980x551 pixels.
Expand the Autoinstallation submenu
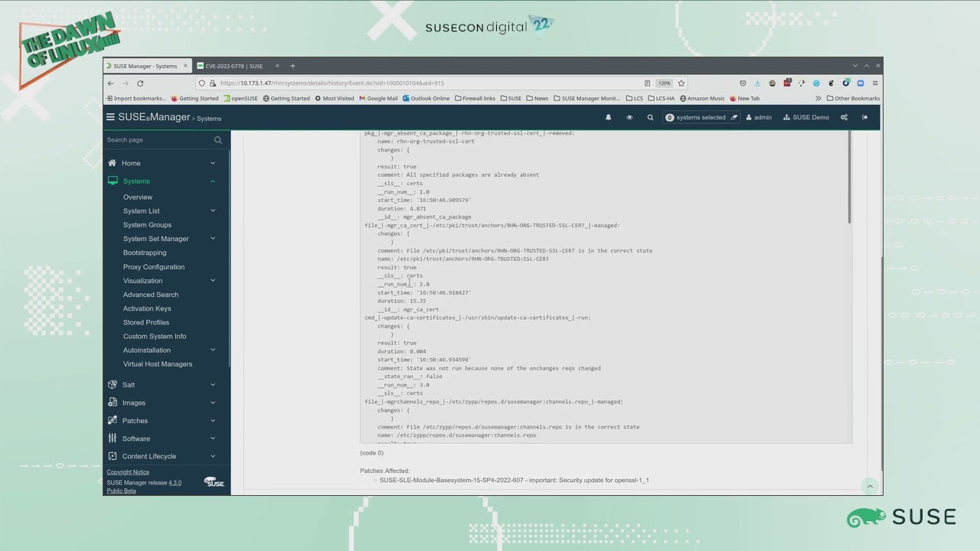pos(213,350)
